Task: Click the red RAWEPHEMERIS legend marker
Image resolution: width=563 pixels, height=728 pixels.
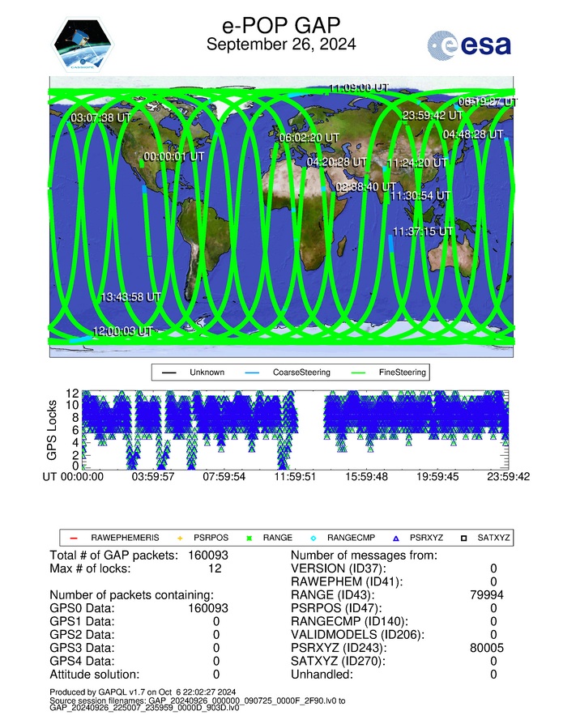Action: pos(72,537)
